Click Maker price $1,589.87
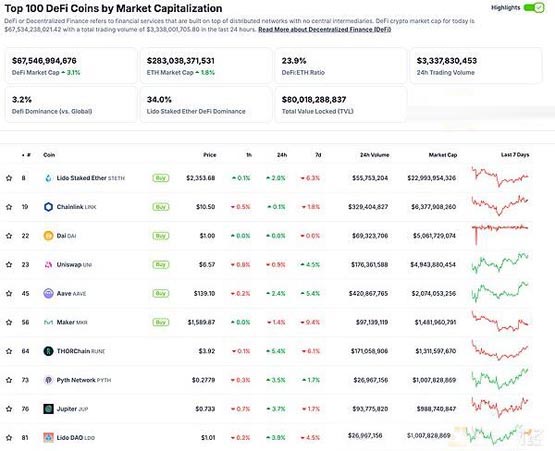Viewport: 555px width, 451px height. click(x=201, y=322)
